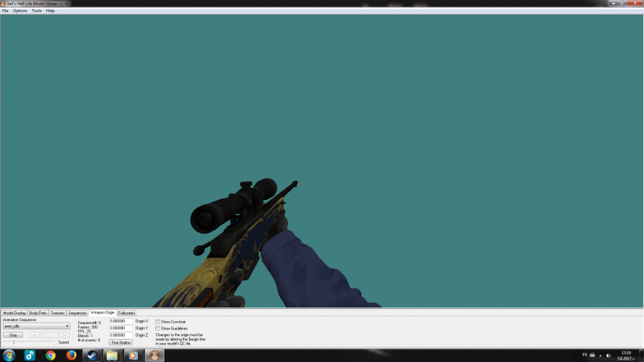This screenshot has height=362, width=644.
Task: Expand the Animation Sequence dropdown
Action: pos(67,326)
